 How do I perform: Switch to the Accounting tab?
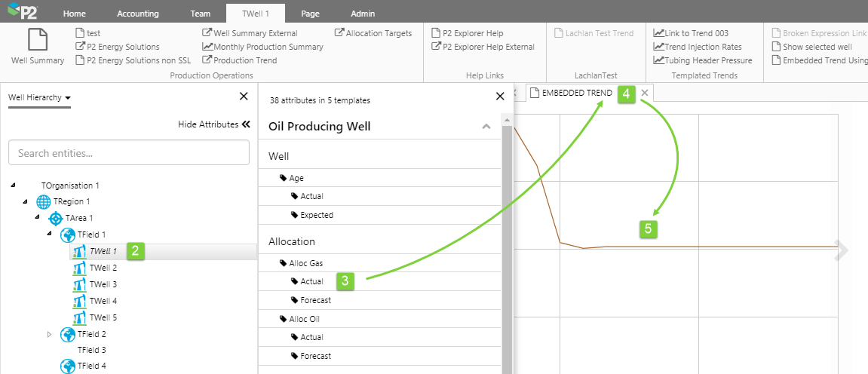coord(137,14)
